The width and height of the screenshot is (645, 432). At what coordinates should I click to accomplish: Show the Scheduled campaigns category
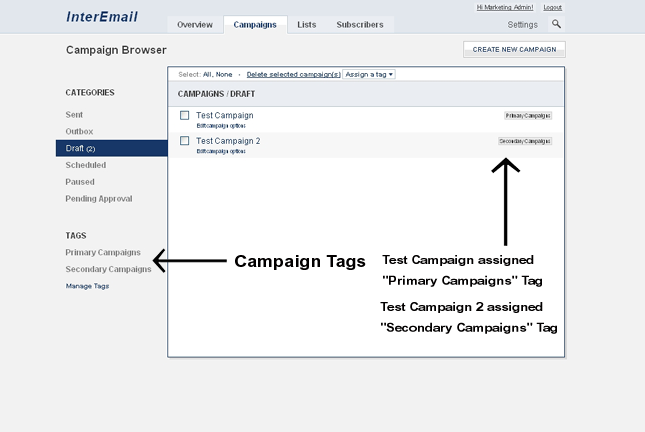[85, 165]
